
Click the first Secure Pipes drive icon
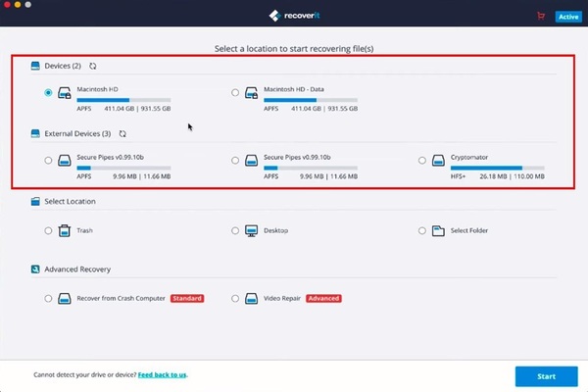coord(65,161)
